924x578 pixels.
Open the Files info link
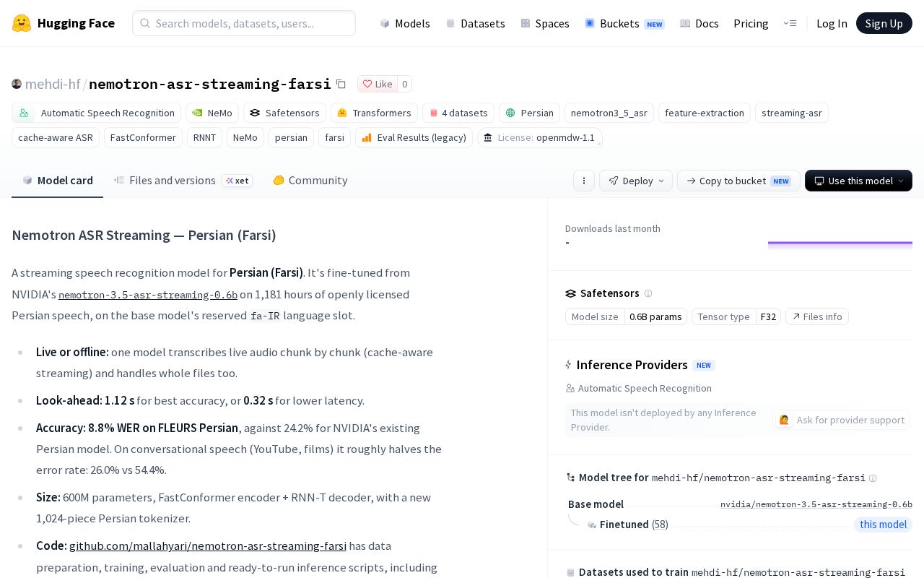tap(817, 316)
